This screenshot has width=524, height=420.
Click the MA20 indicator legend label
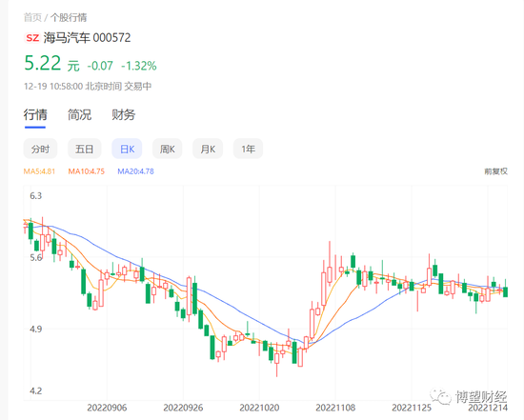(x=135, y=171)
